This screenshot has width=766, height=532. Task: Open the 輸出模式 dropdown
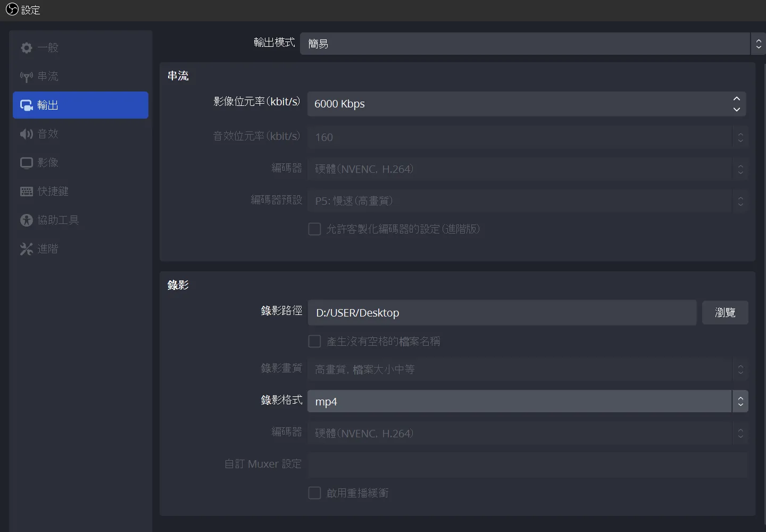point(526,44)
